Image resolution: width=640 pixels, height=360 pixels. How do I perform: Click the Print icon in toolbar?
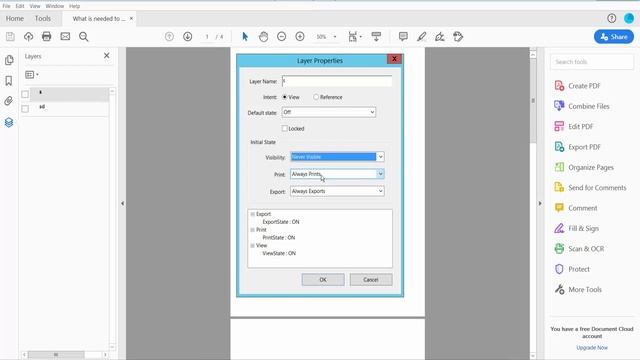point(47,37)
